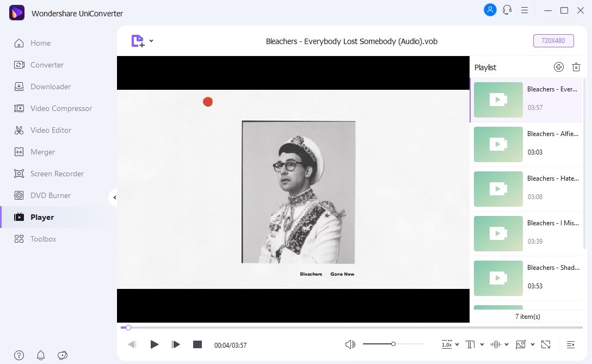The image size is (592, 364).
Task: Click the add file icon
Action: pos(138,41)
